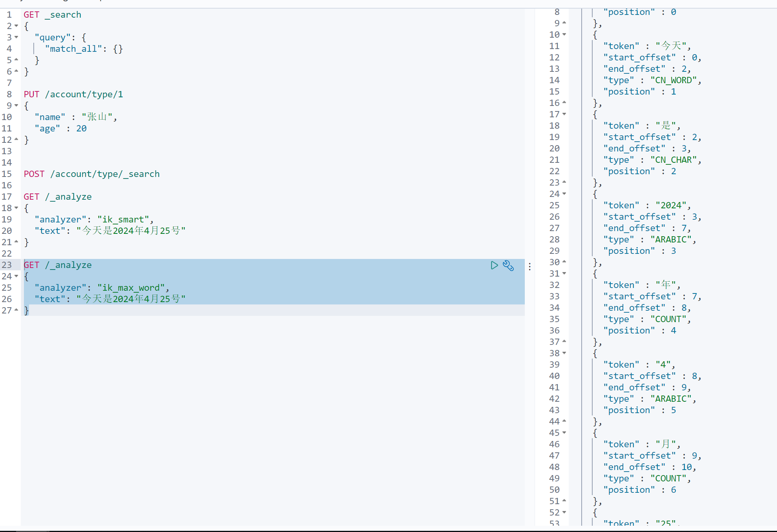Collapse the "4" token object in the response
Viewport: 777px width, 532px height.
(x=564, y=353)
